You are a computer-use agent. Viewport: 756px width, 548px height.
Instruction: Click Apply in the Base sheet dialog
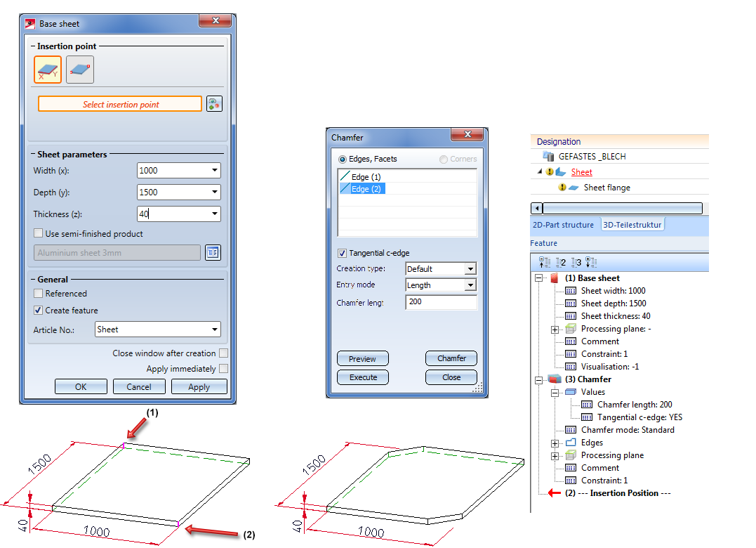point(199,386)
